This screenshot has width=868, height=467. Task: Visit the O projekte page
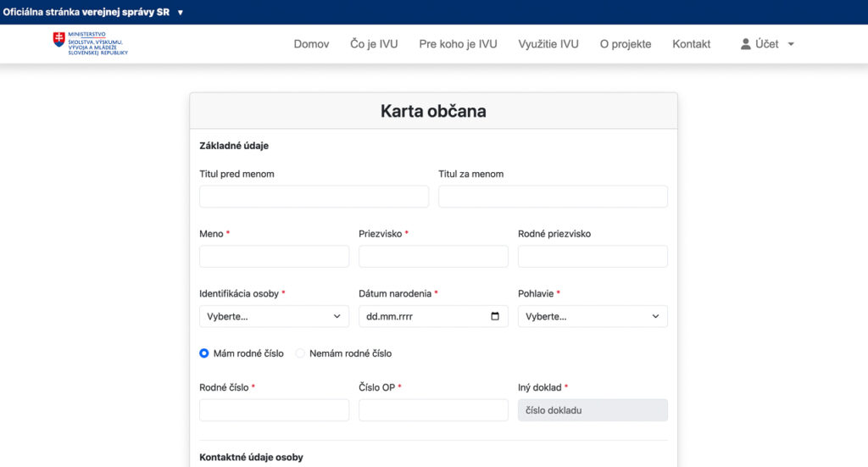point(626,44)
